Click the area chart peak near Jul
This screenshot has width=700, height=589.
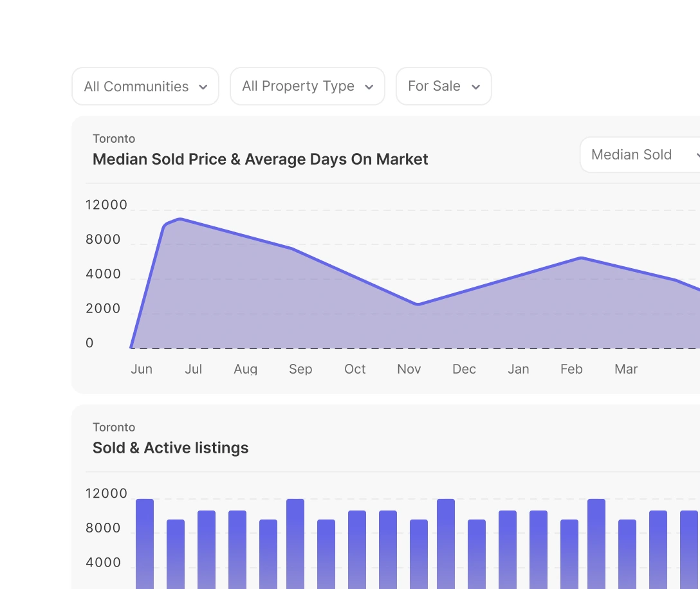pos(180,219)
